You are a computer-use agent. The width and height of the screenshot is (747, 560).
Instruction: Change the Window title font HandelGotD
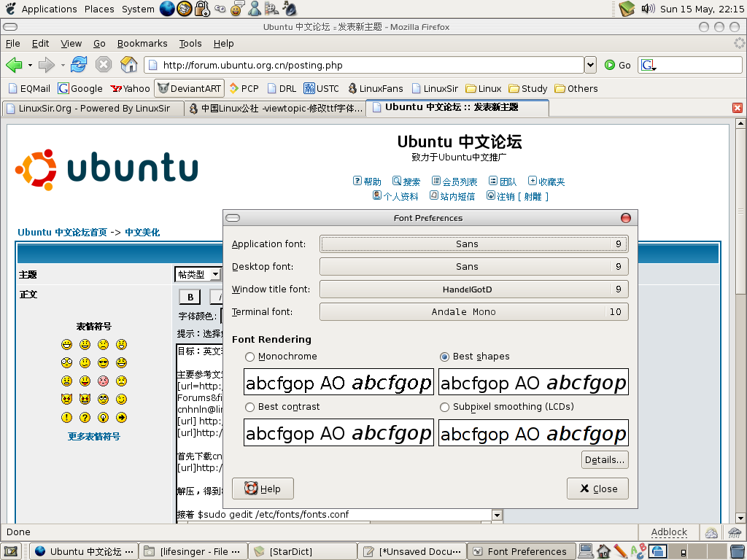point(473,289)
